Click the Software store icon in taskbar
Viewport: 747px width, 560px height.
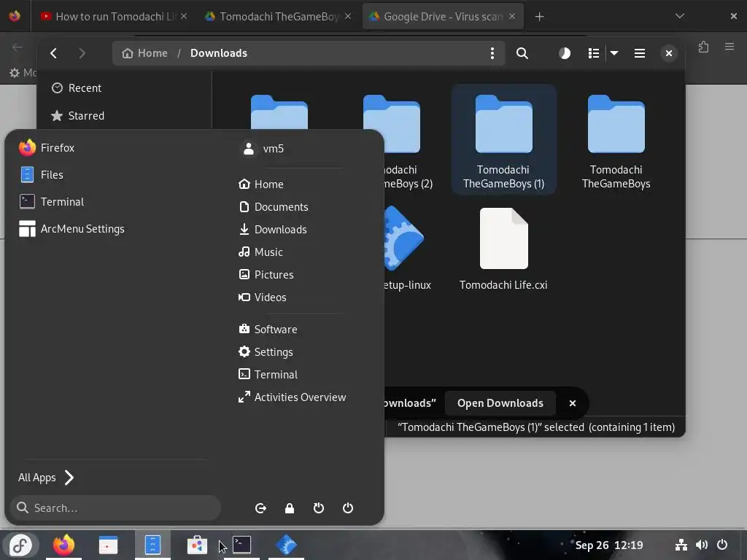point(197,545)
